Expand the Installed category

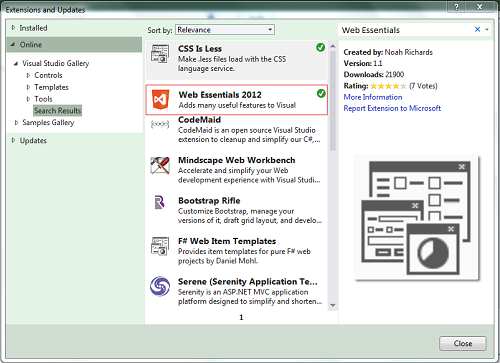[x=13, y=28]
